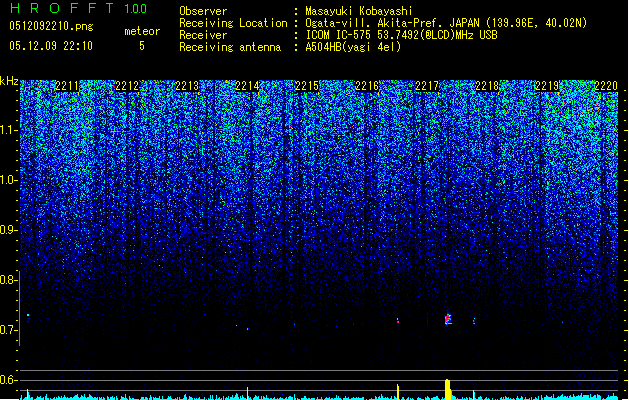
Task: Click the 2214 time marker
Action: click(248, 86)
